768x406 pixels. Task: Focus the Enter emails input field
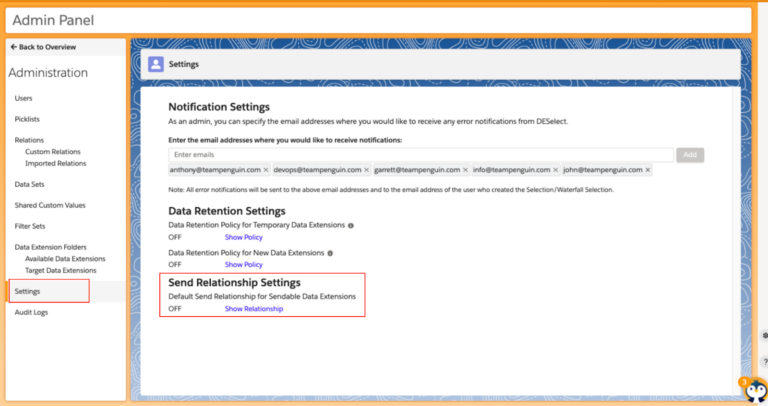[420, 155]
